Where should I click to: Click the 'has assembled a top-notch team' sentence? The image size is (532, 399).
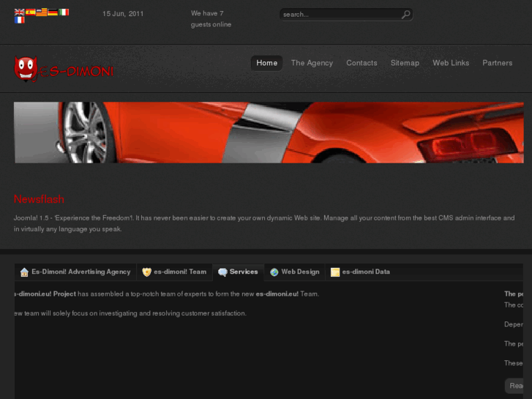[x=167, y=294]
